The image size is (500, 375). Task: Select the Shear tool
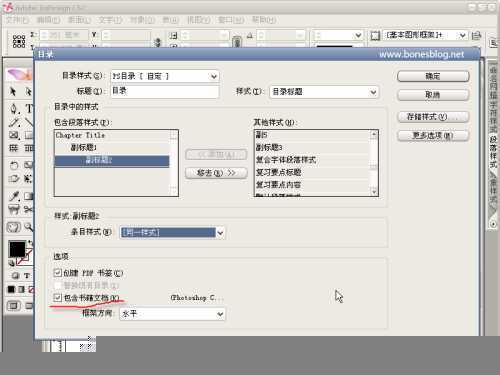(x=14, y=178)
